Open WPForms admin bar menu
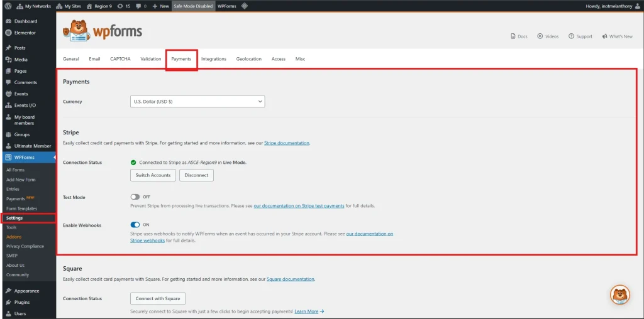Image resolution: width=644 pixels, height=319 pixels. click(226, 6)
